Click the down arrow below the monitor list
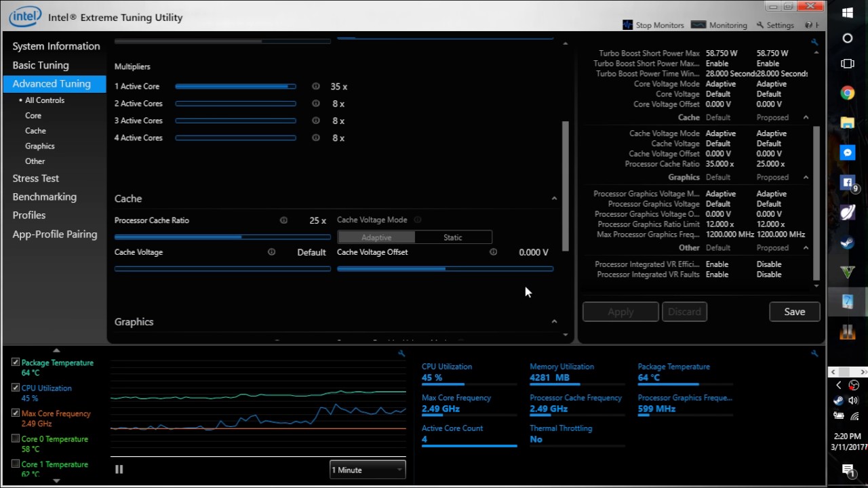 pyautogui.click(x=56, y=481)
